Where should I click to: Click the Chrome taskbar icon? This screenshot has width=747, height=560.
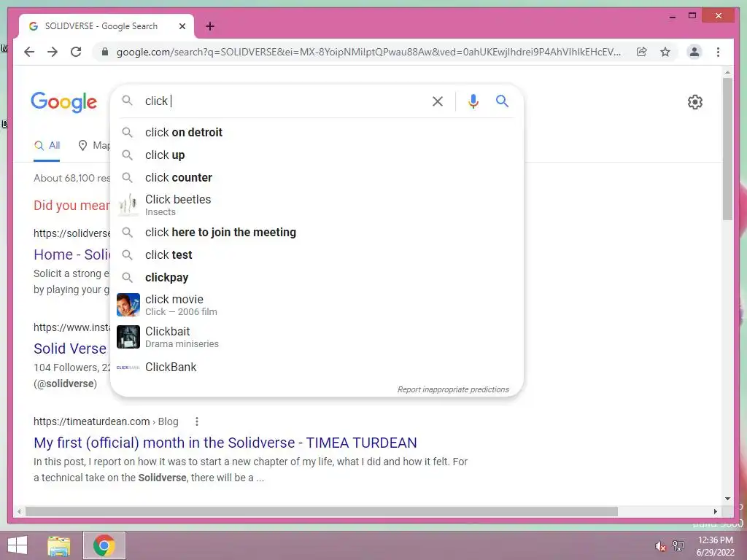(x=104, y=545)
